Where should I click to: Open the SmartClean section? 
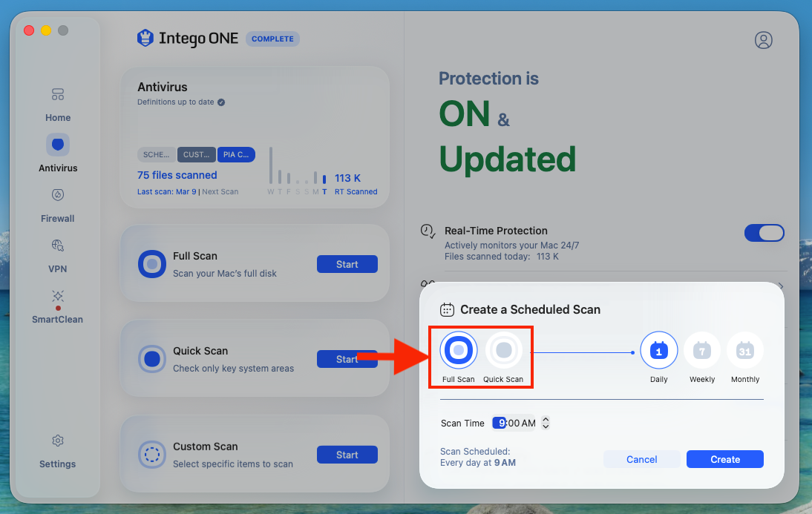[57, 306]
